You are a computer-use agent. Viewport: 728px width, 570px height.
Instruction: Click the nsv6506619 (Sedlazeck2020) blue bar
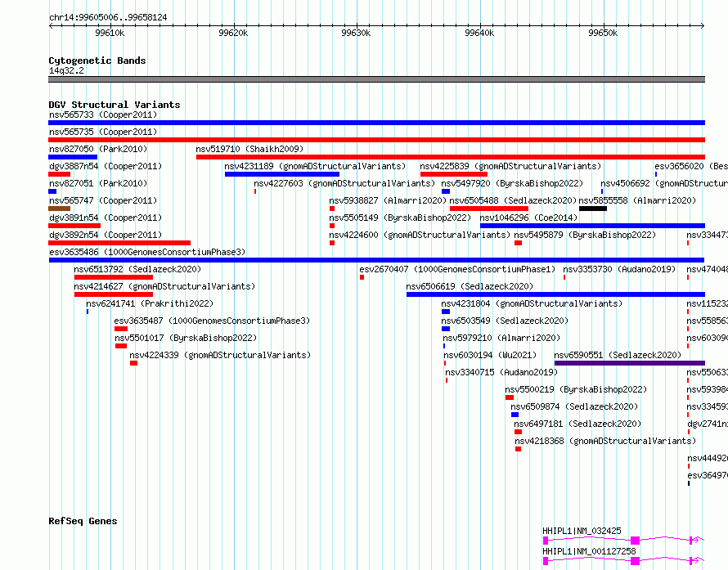555,294
